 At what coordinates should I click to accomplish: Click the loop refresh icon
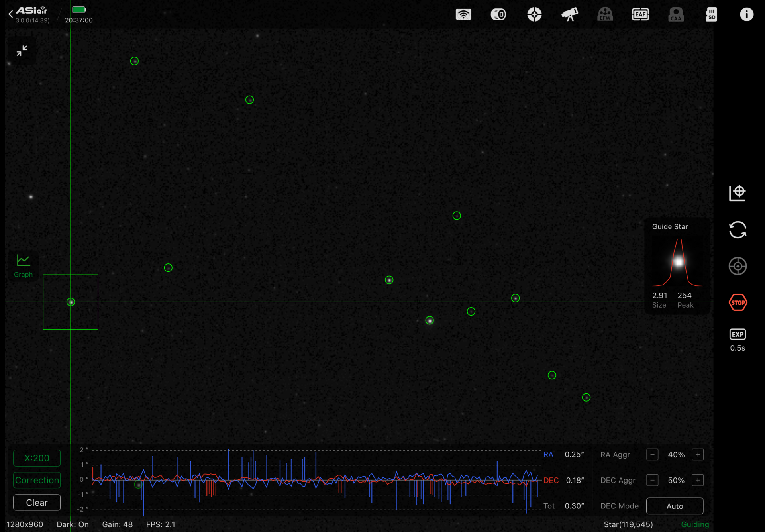pos(738,230)
